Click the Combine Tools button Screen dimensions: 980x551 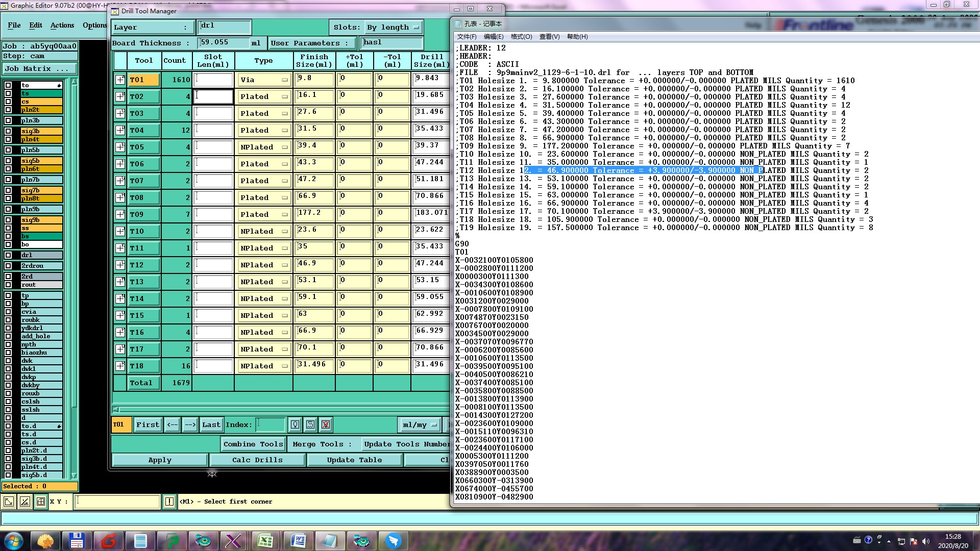point(253,444)
